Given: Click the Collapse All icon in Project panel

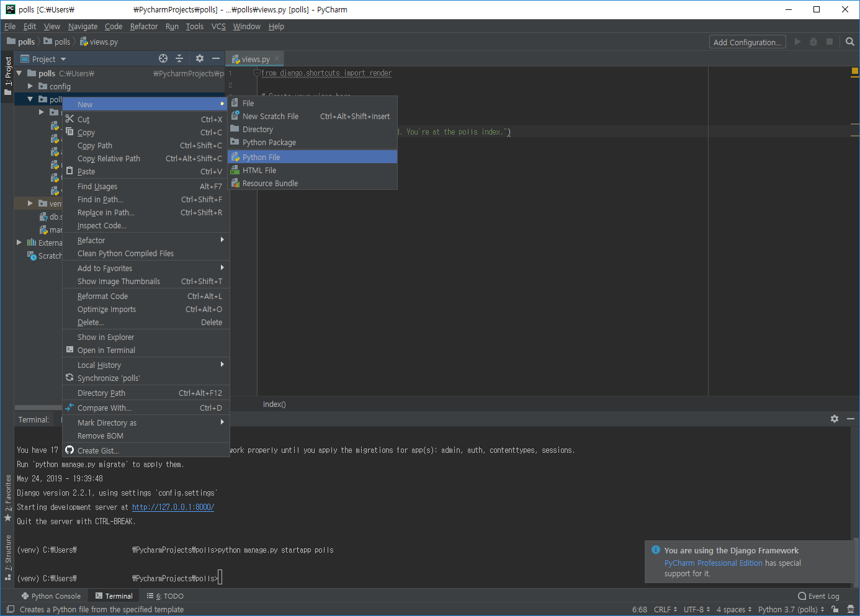Looking at the screenshot, I should click(179, 58).
